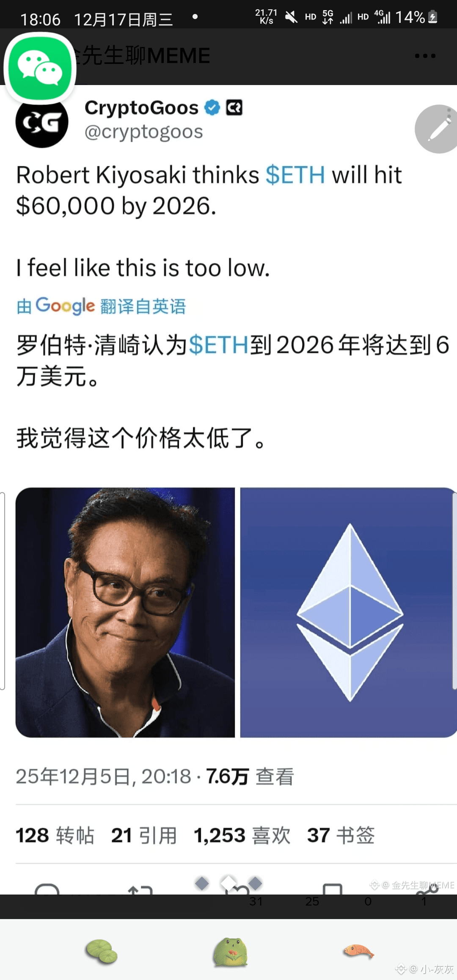View the Robert Kiyosaki photo
Image resolution: width=457 pixels, height=980 pixels.
(125, 612)
